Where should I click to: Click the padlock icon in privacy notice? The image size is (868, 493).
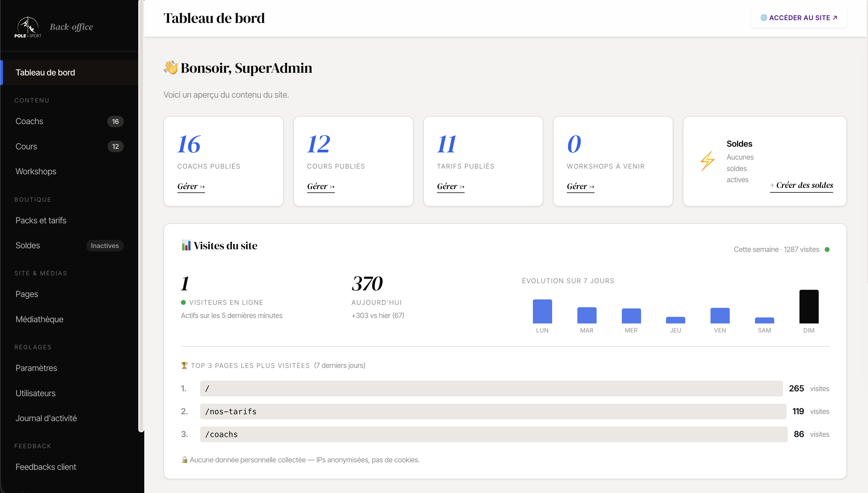(184, 460)
